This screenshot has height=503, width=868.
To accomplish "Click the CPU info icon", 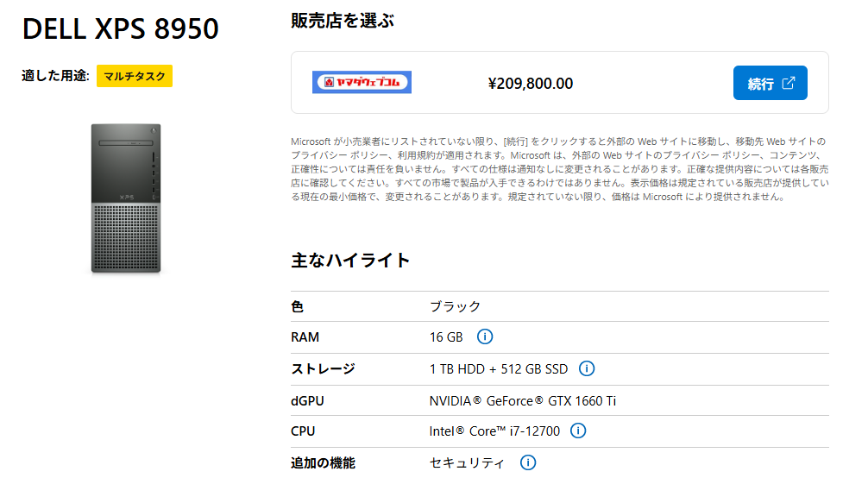I will coord(578,431).
